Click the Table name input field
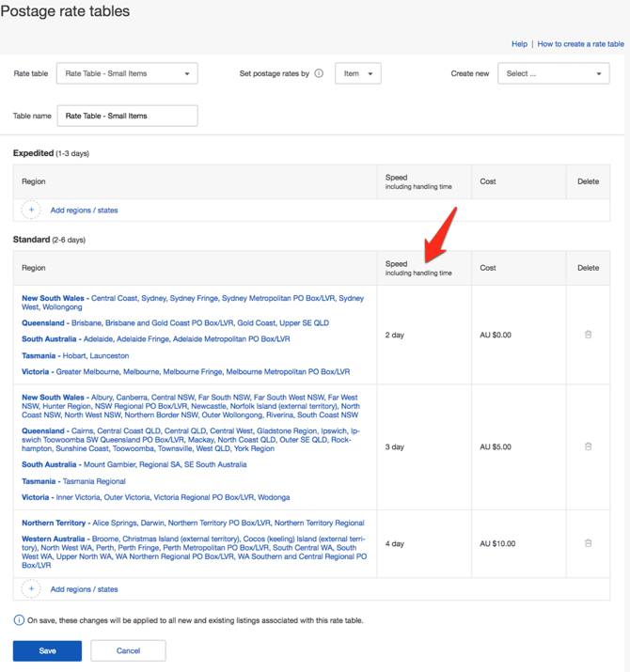The height and width of the screenshot is (672, 630). coord(127,116)
